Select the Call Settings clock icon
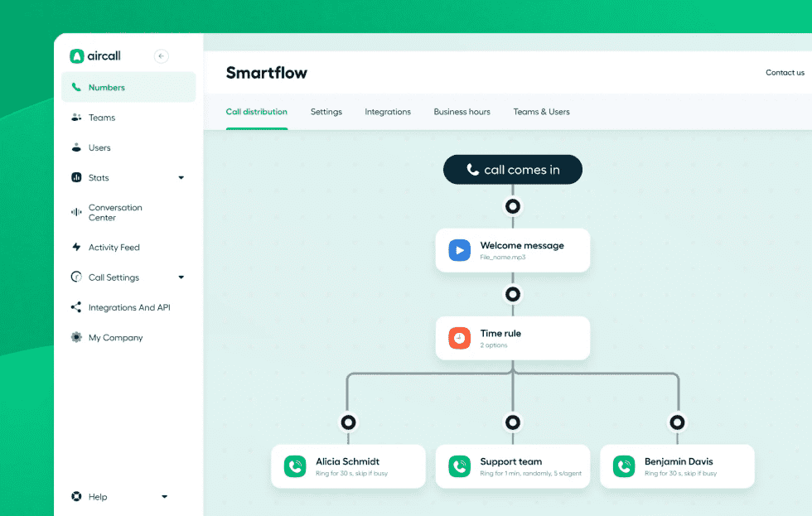Viewport: 812px width, 516px height. click(x=77, y=277)
